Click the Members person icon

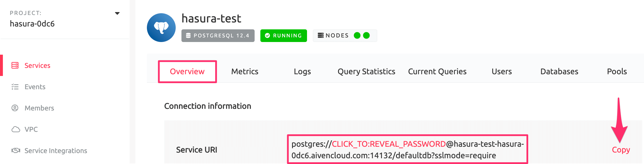[x=15, y=108]
